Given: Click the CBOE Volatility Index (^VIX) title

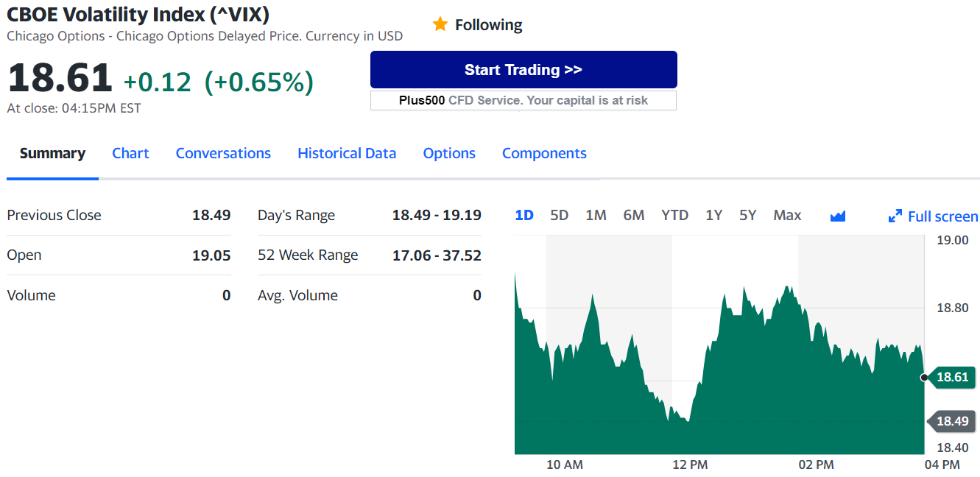Looking at the screenshot, I should click(x=138, y=14).
